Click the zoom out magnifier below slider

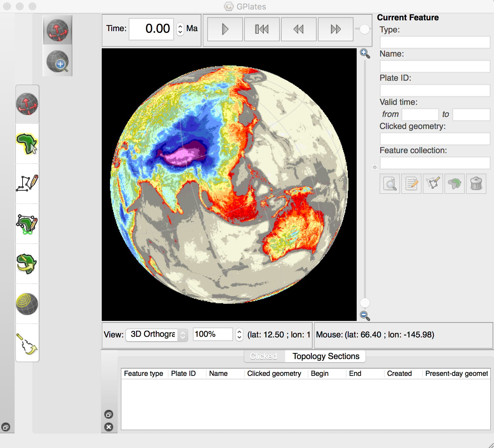pos(365,316)
